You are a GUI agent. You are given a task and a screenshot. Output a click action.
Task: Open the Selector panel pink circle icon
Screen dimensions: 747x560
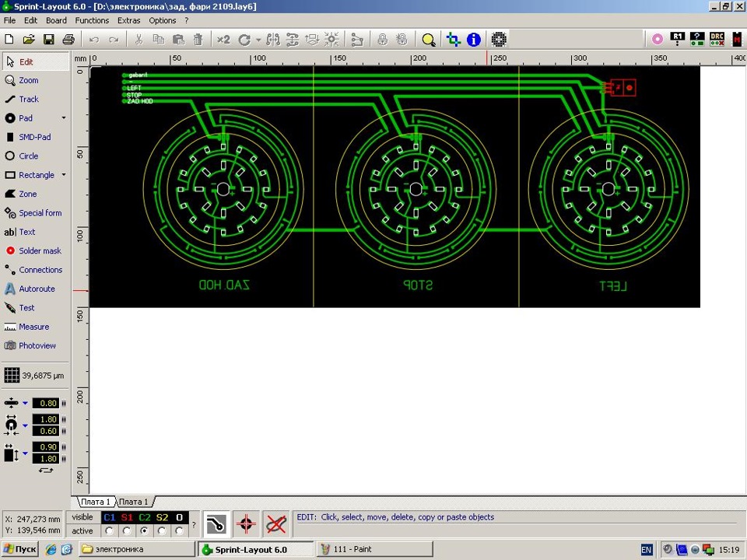[x=658, y=39]
